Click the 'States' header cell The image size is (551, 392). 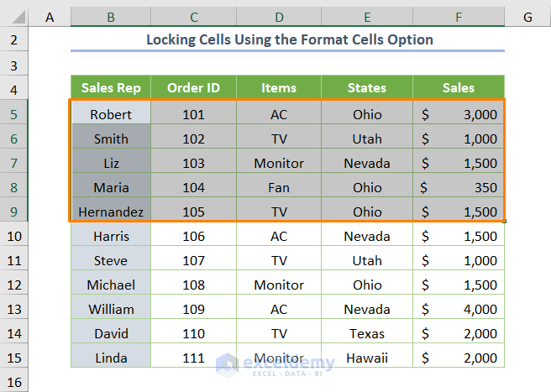pos(367,88)
